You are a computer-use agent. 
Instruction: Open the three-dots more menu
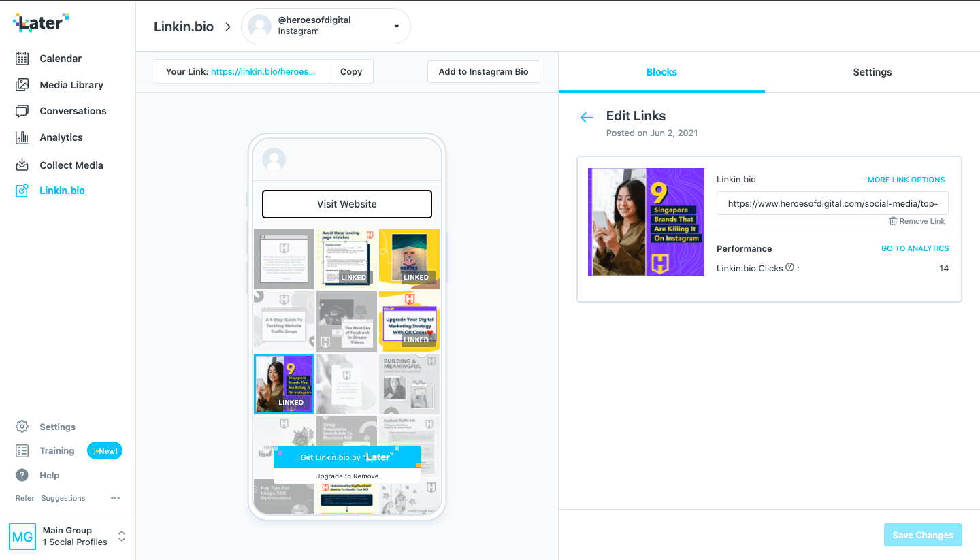click(115, 498)
